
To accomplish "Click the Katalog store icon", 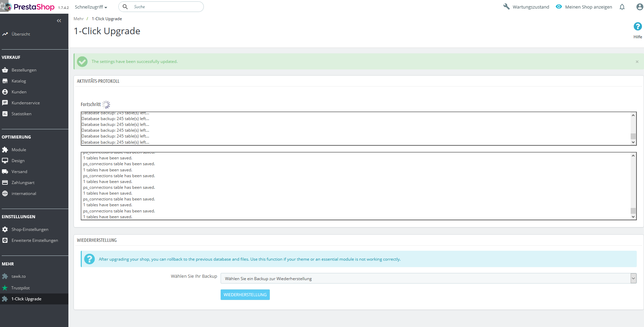I will pyautogui.click(x=5, y=81).
